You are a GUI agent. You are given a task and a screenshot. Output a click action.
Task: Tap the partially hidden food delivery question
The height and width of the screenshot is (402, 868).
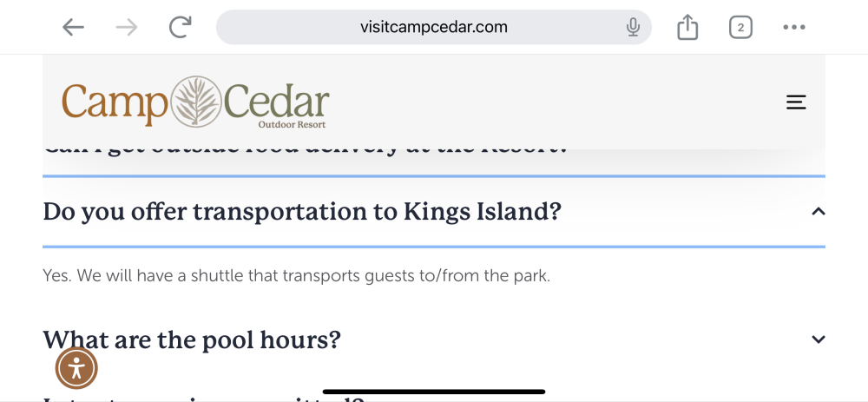click(x=304, y=153)
